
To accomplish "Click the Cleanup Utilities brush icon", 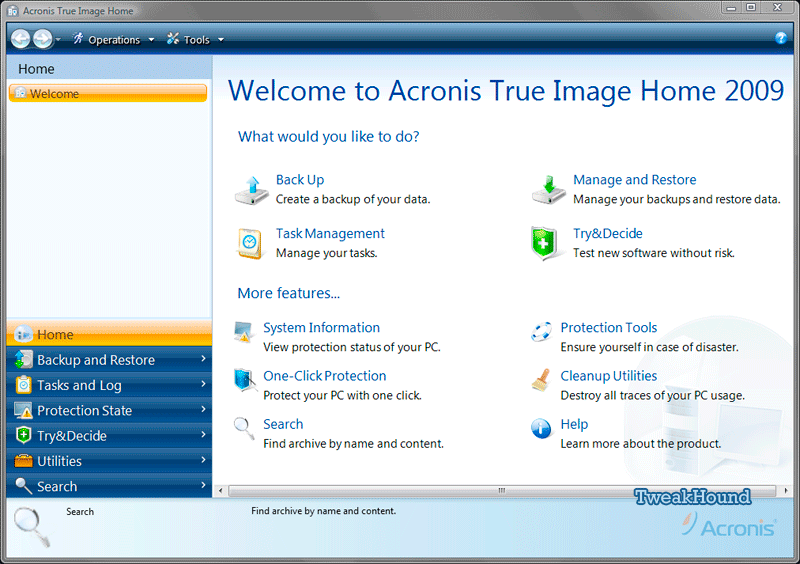I will 541,380.
